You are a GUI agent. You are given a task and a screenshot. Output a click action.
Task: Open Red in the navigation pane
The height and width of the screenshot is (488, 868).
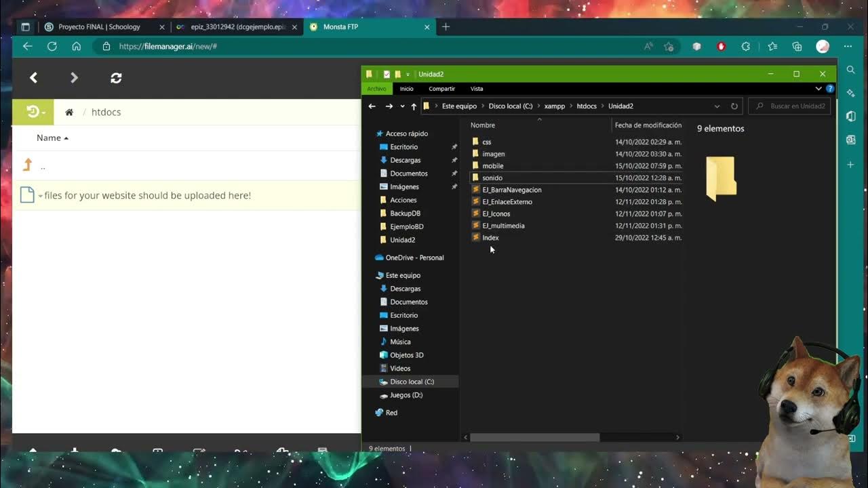tap(391, 413)
